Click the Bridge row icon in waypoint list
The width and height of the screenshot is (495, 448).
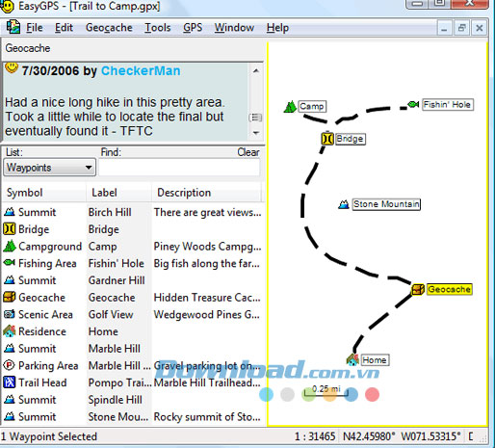tap(10, 229)
